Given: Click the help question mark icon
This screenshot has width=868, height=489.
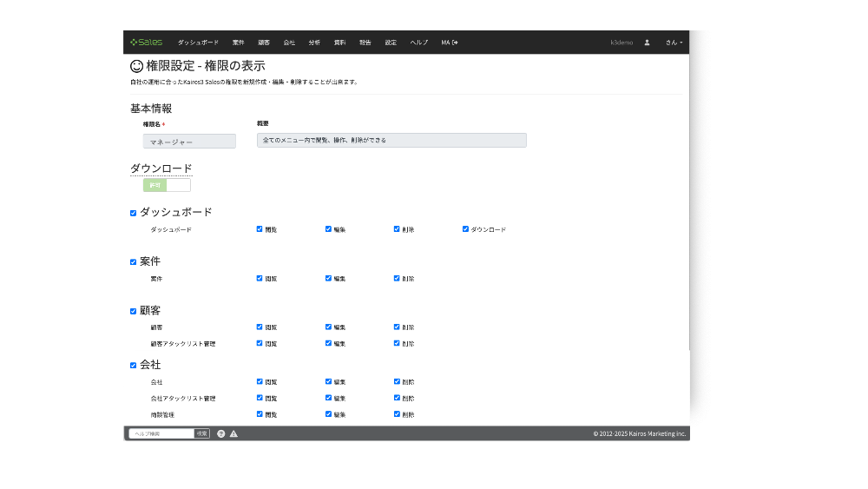Looking at the screenshot, I should point(221,433).
